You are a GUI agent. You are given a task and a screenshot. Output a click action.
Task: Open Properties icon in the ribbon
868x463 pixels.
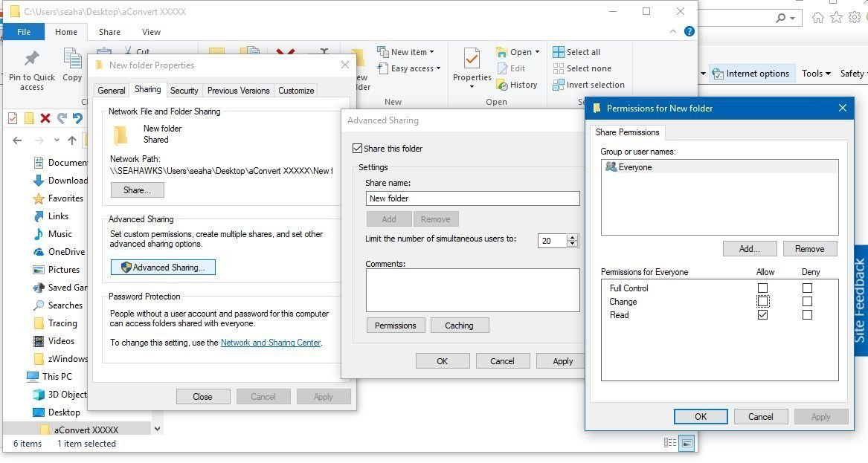[x=472, y=59]
